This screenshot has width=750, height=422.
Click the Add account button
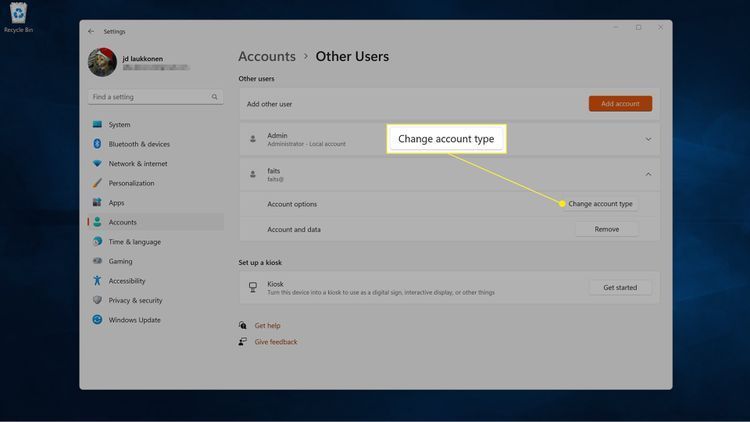click(x=620, y=104)
